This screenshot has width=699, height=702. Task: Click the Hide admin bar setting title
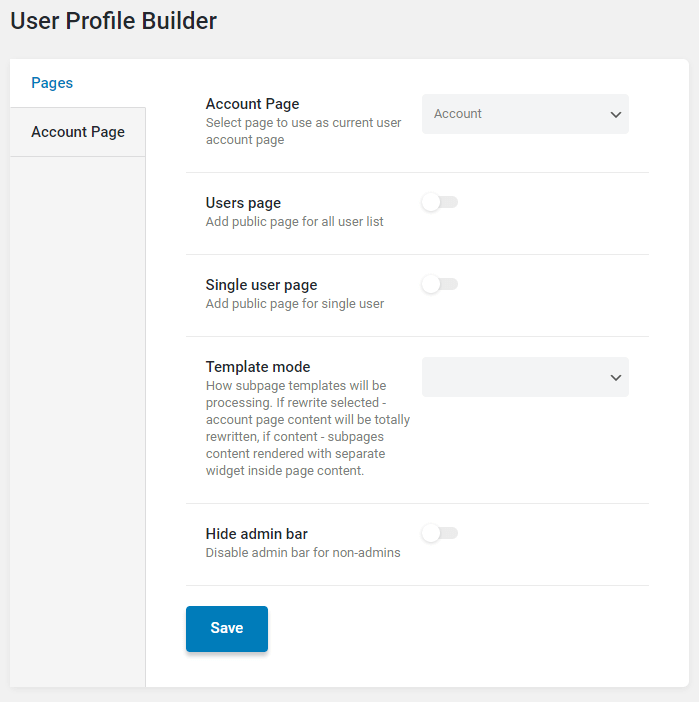(x=257, y=534)
